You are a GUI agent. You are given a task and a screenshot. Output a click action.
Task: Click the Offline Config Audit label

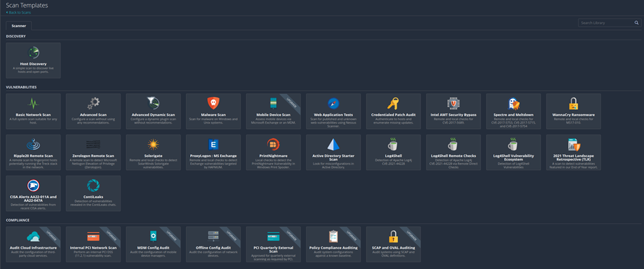point(213,248)
